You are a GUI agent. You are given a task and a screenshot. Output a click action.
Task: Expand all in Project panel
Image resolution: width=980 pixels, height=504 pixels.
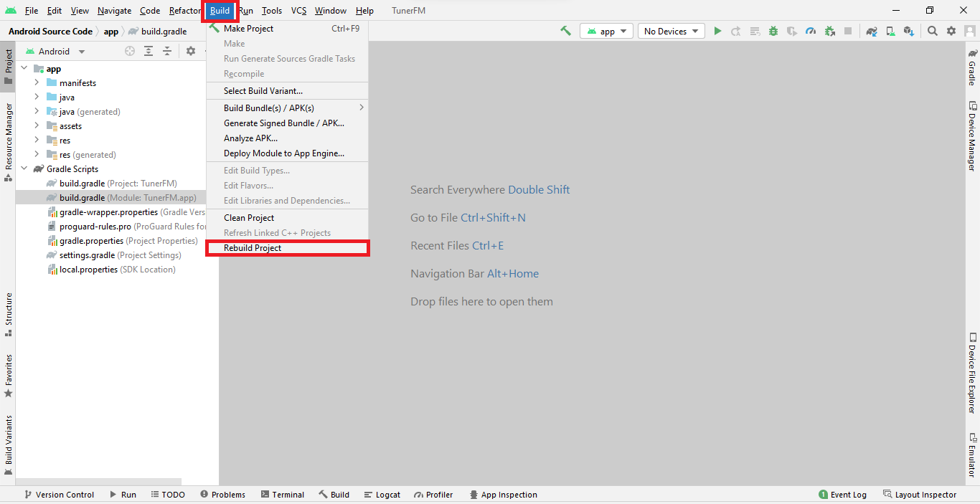tap(149, 51)
